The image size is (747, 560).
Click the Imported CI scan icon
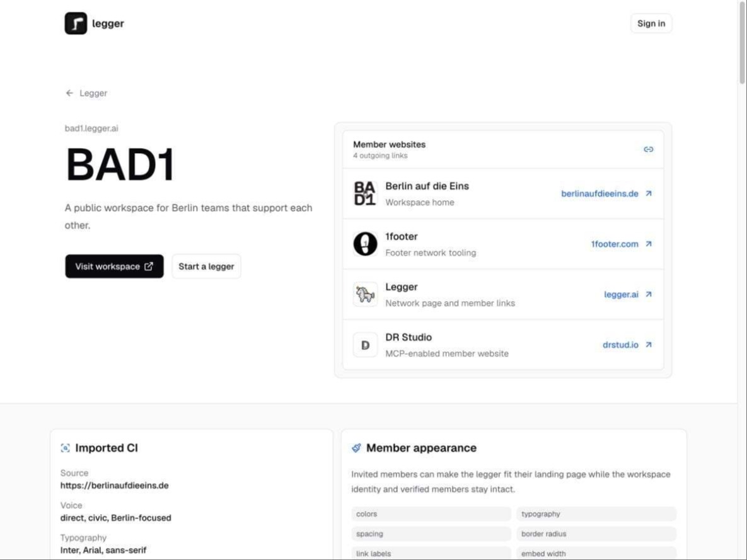click(66, 448)
